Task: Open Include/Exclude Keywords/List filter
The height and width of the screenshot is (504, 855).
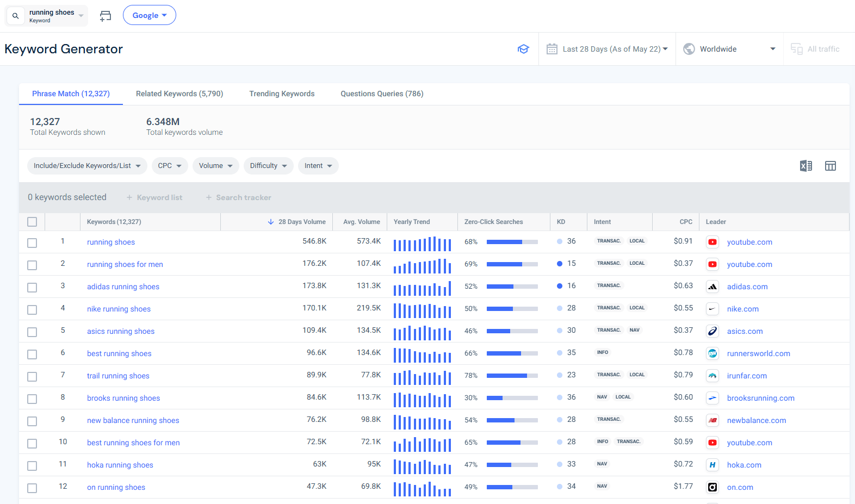Action: click(x=87, y=166)
